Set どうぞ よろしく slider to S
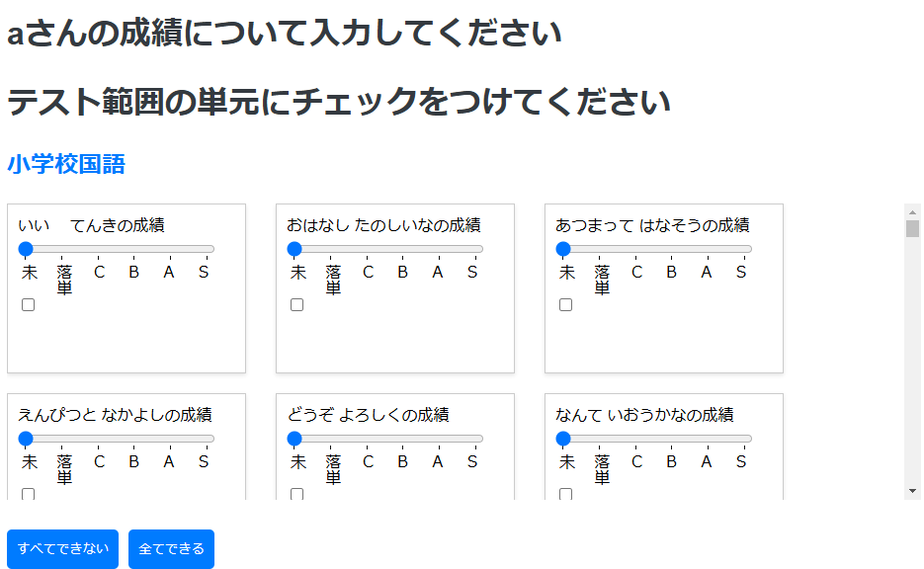924x569 pixels. click(x=474, y=439)
